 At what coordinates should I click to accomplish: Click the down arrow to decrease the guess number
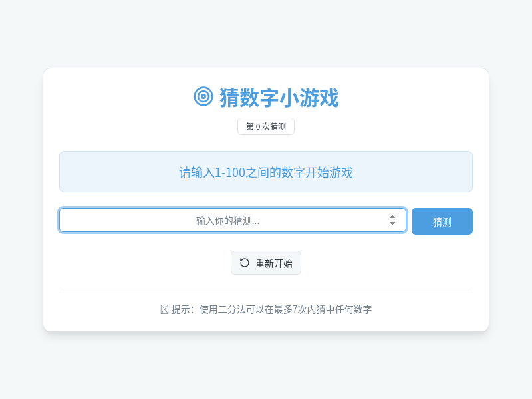(x=394, y=223)
